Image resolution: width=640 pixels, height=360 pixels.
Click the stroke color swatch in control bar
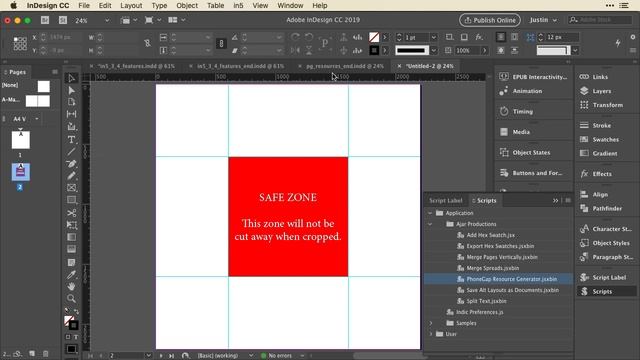coord(374,50)
